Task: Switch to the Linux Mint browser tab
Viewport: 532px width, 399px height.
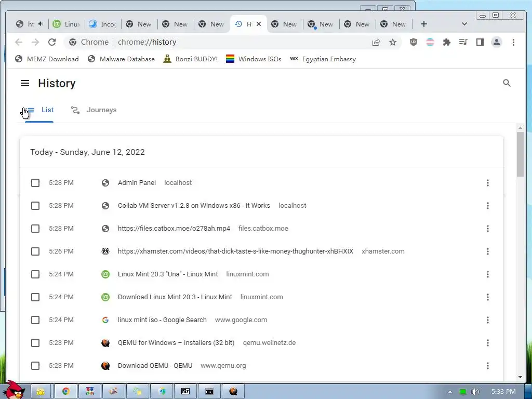Action: 66,24
